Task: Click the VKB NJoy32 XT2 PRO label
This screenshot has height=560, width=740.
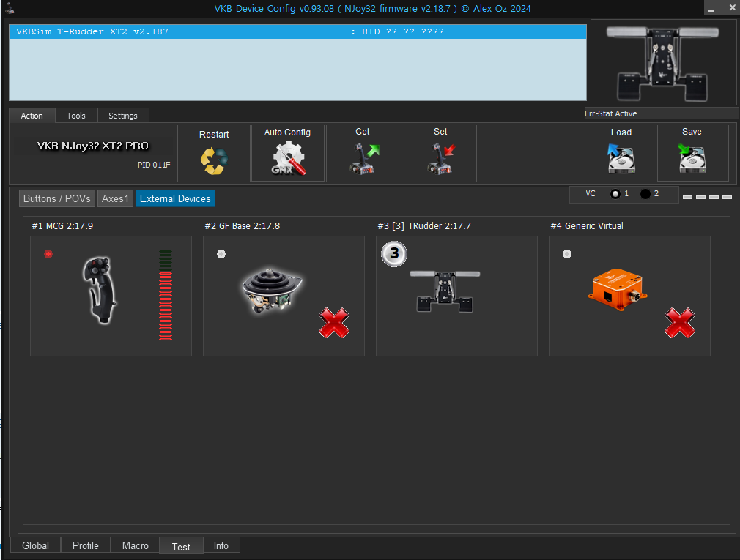Action: coord(92,146)
